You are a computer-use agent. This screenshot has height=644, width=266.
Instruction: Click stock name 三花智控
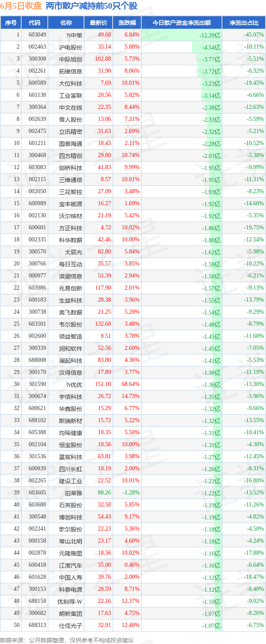point(71,192)
